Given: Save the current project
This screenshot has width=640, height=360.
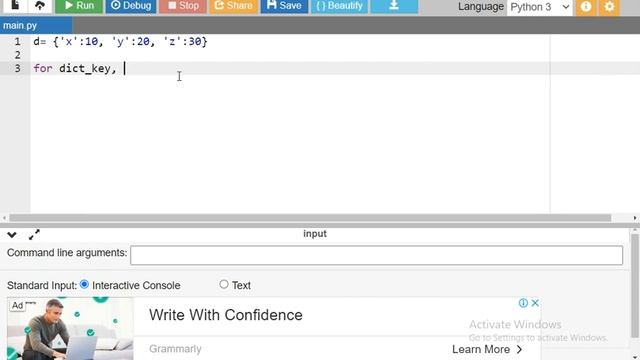Looking at the screenshot, I should click(x=284, y=6).
